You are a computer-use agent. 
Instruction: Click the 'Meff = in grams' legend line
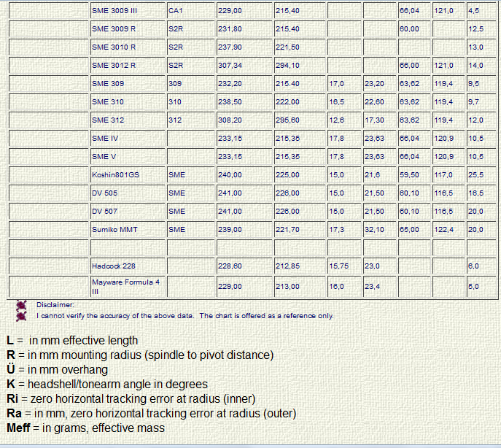pyautogui.click(x=85, y=428)
